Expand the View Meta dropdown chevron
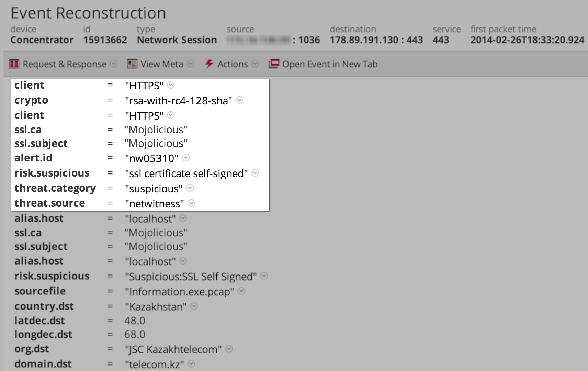 [191, 64]
